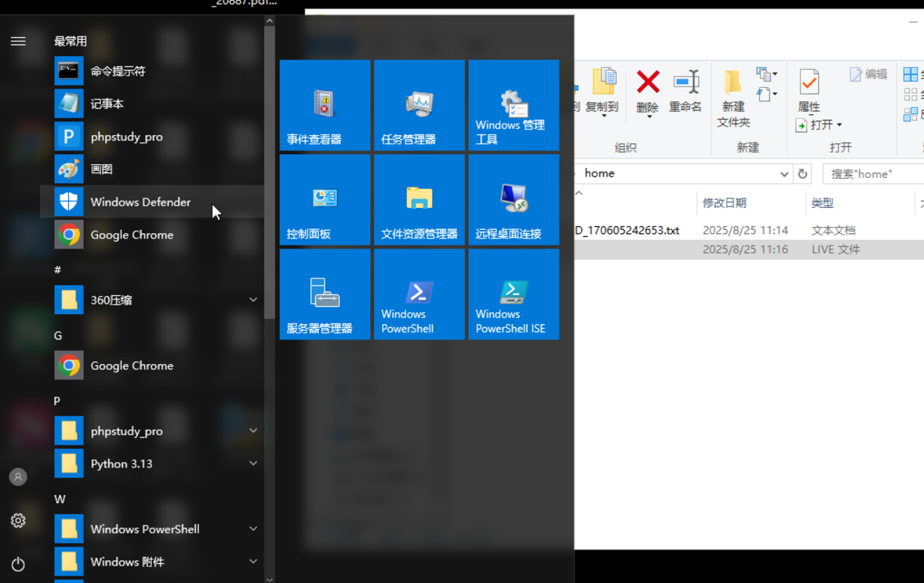
Task: Click scroll-down arrow of Start app list
Action: (x=269, y=579)
